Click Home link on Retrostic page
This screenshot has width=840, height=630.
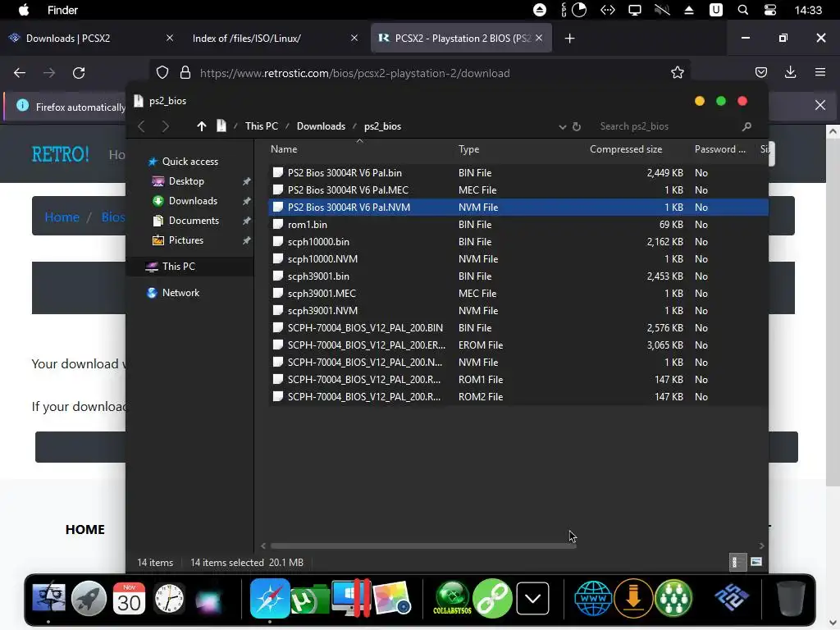pos(62,217)
